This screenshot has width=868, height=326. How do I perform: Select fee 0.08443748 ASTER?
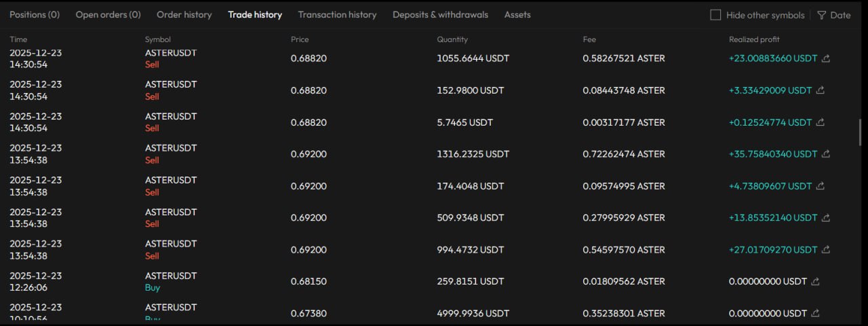point(624,90)
